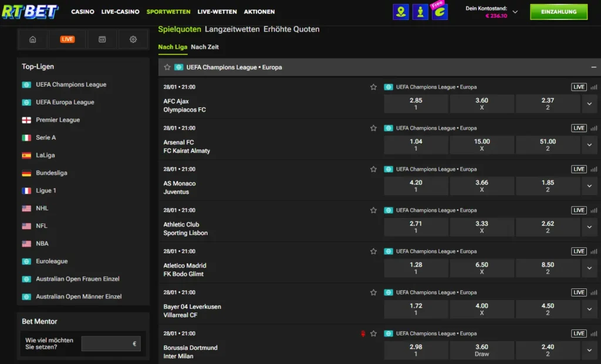
Task: Open the Free coin bonus icon
Action: (440, 12)
